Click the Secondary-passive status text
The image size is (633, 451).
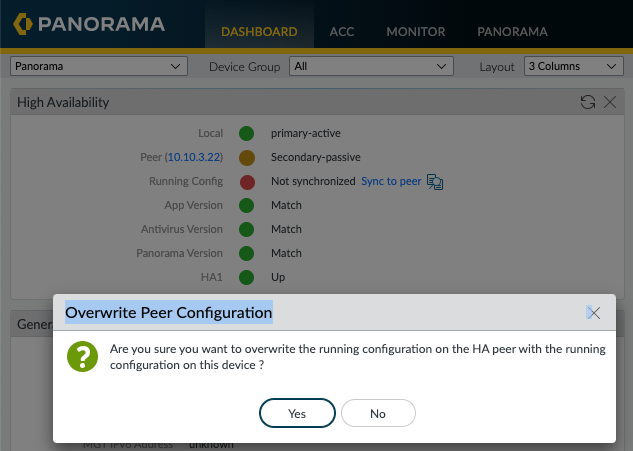316,157
